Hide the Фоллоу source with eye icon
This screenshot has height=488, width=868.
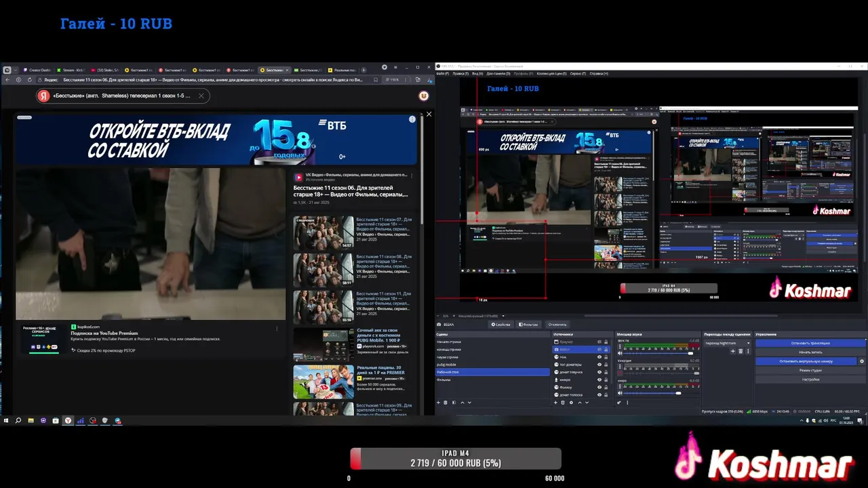[599, 387]
